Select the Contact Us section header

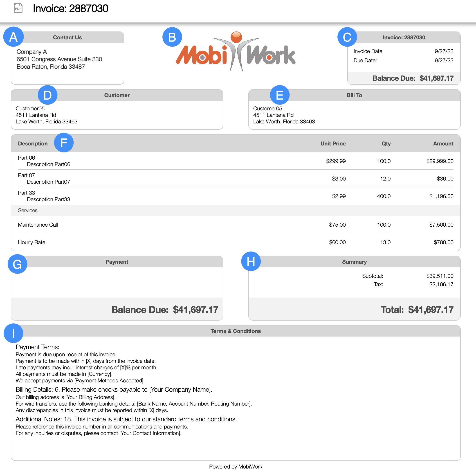(x=67, y=37)
